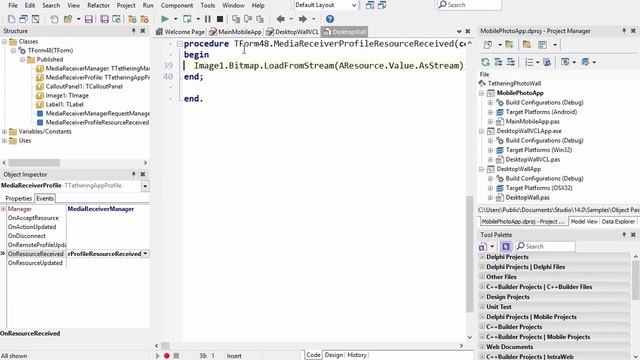Expand the Variables/Constants node
Image resolution: width=640 pixels, height=360 pixels.
4,131
